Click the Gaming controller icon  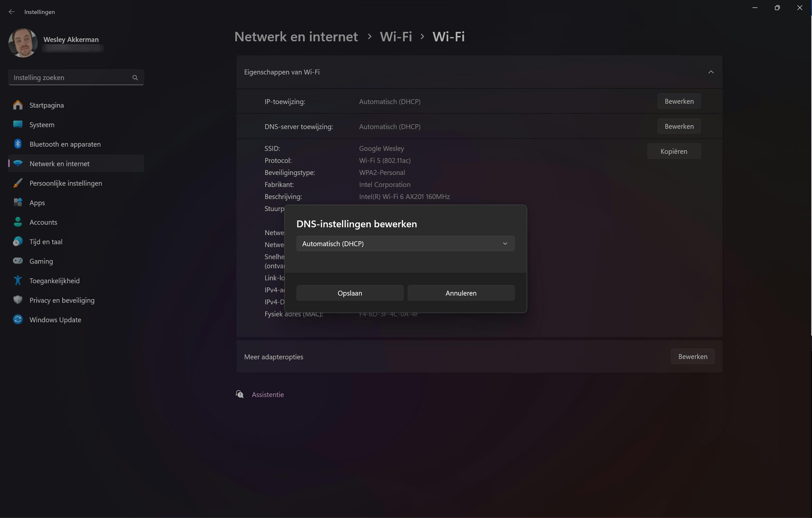tap(18, 261)
